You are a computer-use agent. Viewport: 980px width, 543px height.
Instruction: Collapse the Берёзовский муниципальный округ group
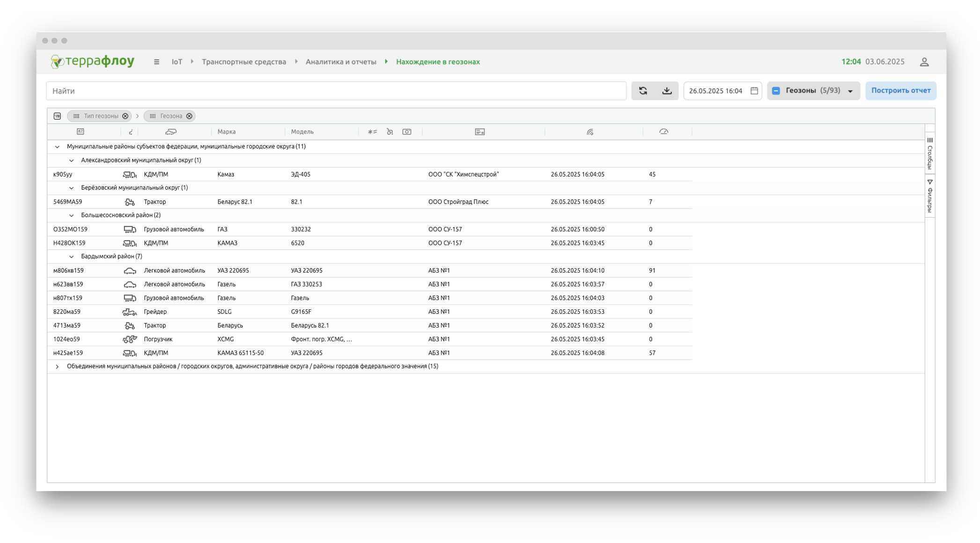pyautogui.click(x=71, y=188)
